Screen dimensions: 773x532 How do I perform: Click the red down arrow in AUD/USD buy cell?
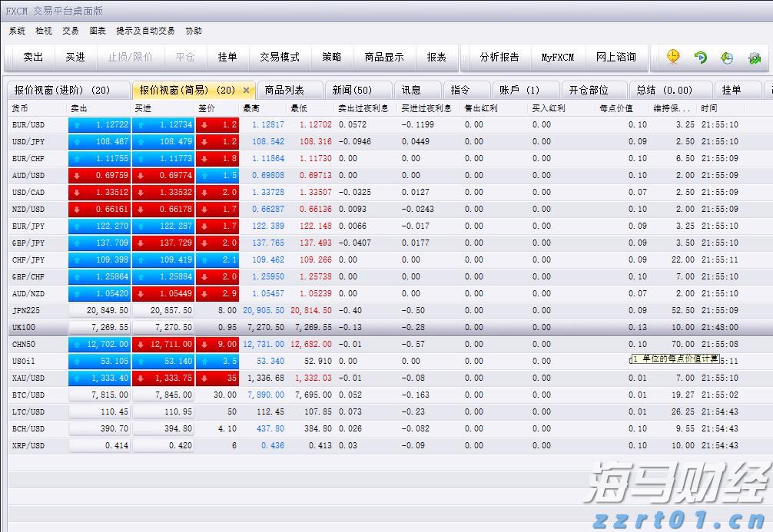(140, 176)
